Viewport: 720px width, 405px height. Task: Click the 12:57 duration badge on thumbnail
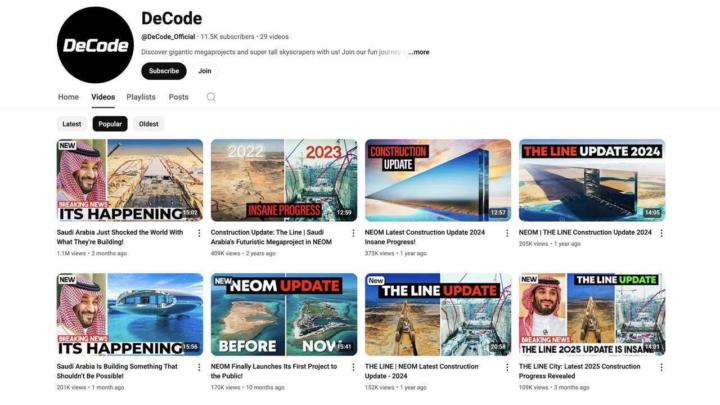point(498,213)
